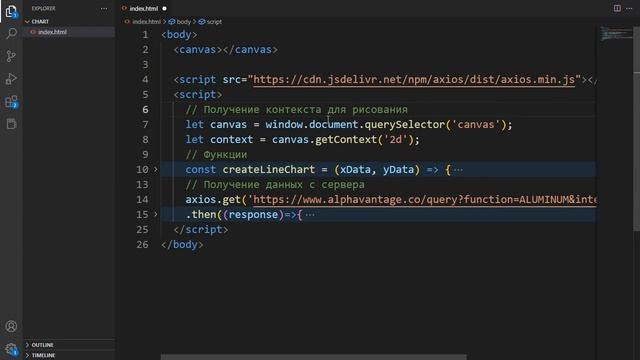This screenshot has height=360, width=640.
Task: Click the closing '</body>' tag
Action: [x=182, y=244]
